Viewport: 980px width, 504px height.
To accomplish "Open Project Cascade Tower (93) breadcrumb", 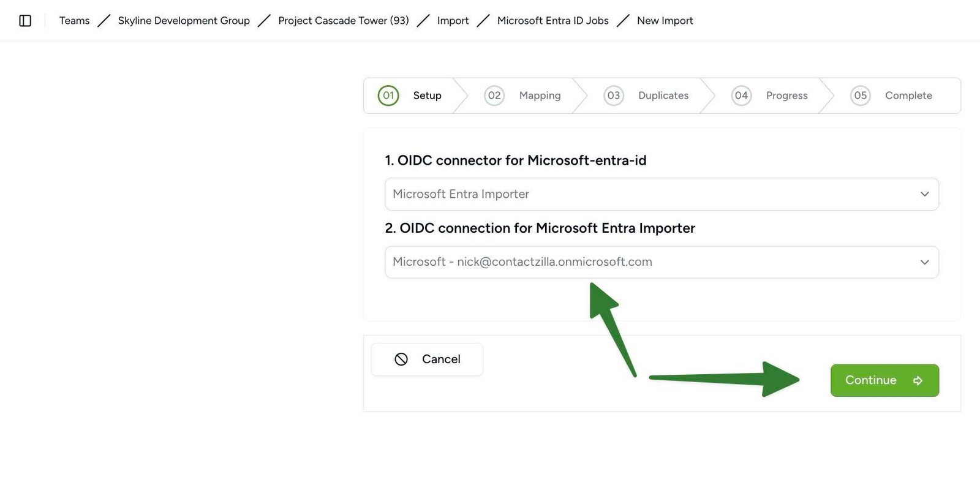I will coord(344,21).
